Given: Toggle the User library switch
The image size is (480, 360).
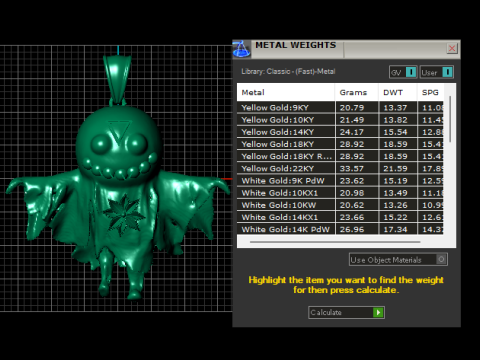Looking at the screenshot, I should [436, 72].
